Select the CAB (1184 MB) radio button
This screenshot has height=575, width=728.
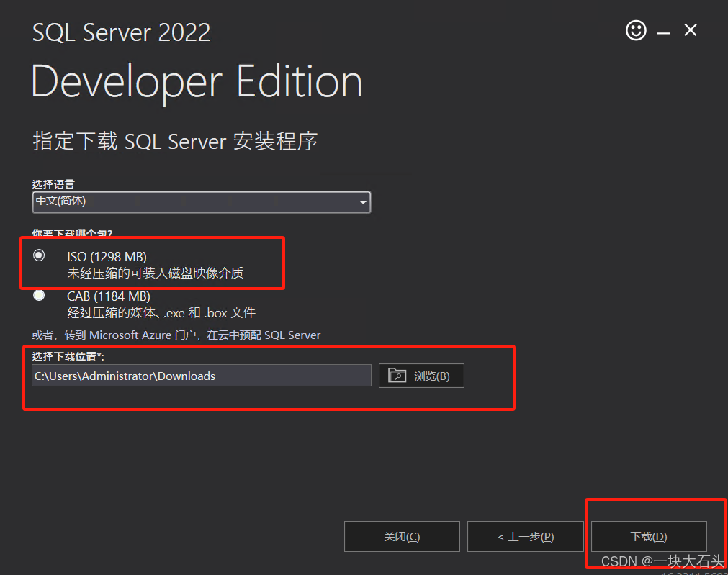(x=39, y=295)
